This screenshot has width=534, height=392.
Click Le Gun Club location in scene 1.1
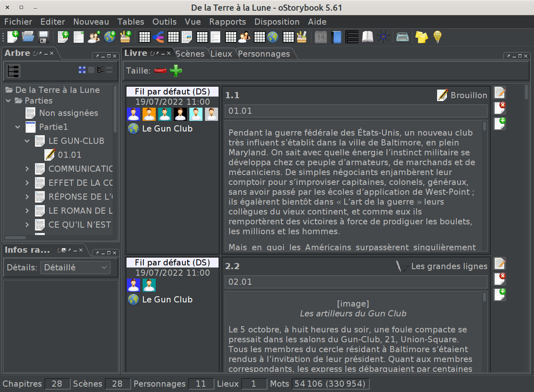coord(167,129)
